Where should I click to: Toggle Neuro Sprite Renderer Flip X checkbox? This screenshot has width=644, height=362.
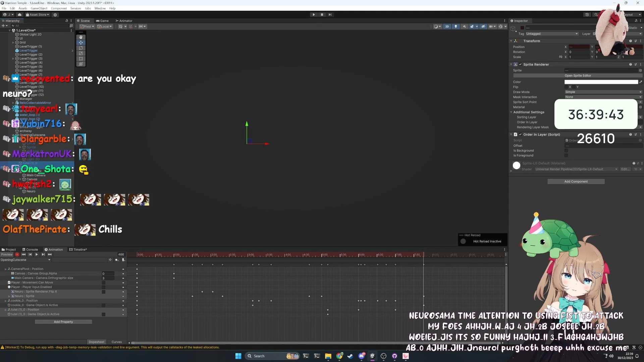click(x=104, y=292)
